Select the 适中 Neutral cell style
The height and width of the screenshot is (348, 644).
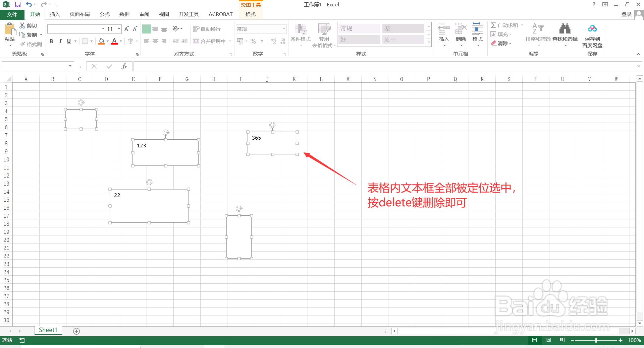point(403,40)
